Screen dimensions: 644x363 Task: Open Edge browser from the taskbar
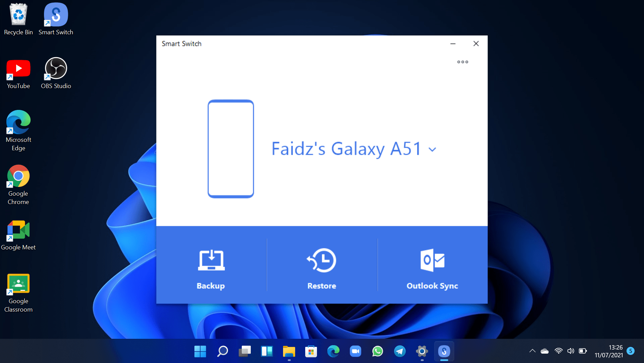coord(333,352)
